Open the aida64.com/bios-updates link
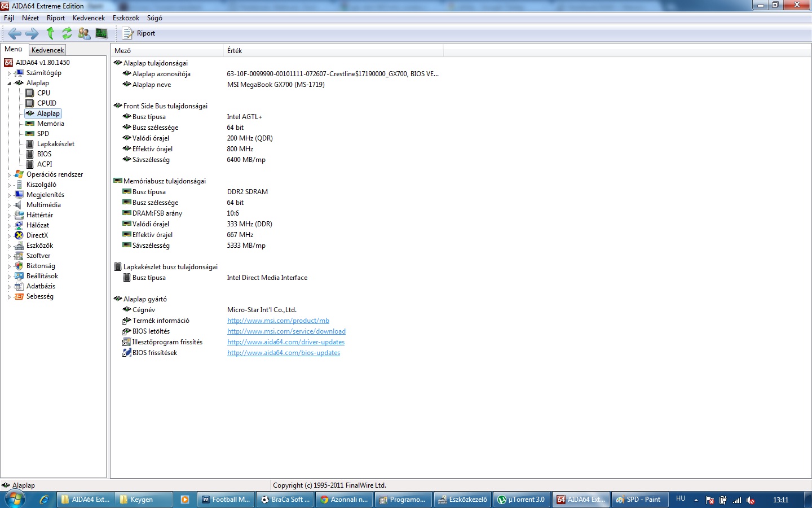 pyautogui.click(x=284, y=353)
